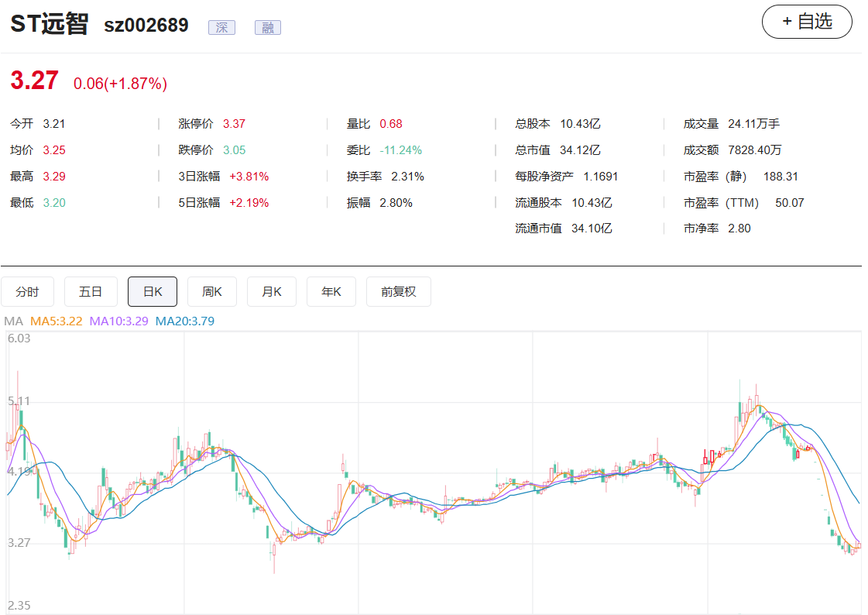This screenshot has height=615, width=868.
Task: Open the 年K yearly chart
Action: tap(331, 292)
